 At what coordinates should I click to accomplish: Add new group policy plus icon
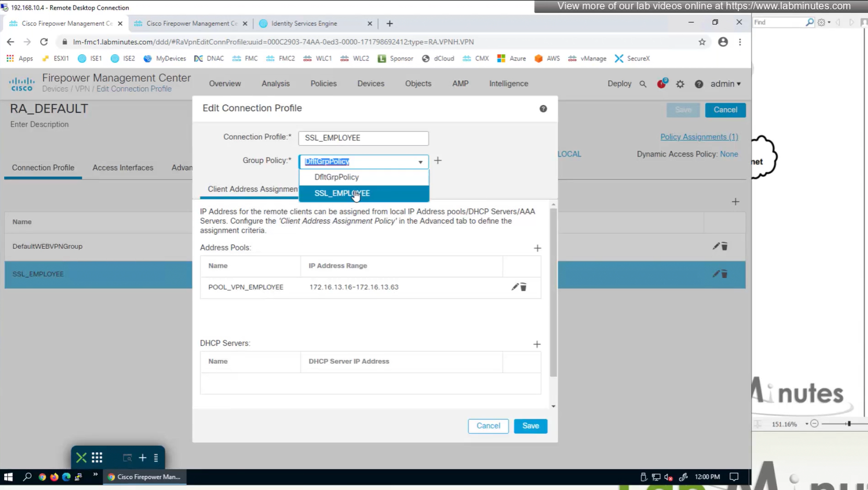pos(438,161)
